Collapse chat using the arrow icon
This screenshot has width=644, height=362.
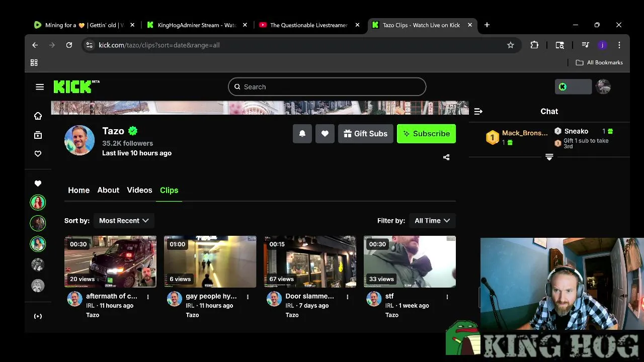point(478,112)
